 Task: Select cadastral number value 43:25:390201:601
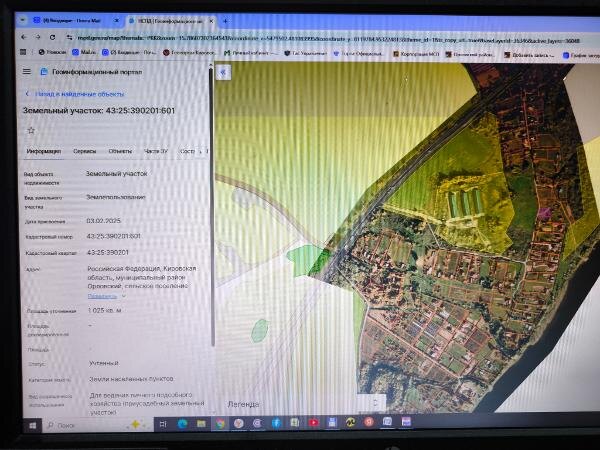[114, 236]
